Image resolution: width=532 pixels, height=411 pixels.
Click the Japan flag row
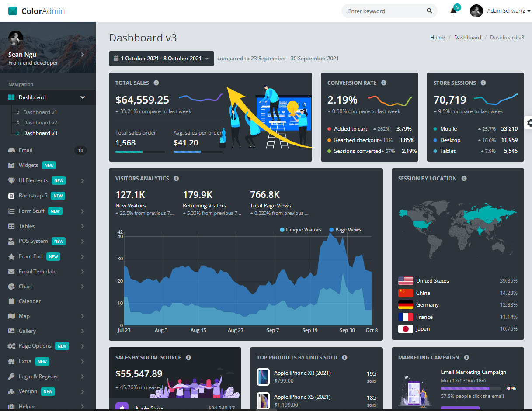point(458,329)
